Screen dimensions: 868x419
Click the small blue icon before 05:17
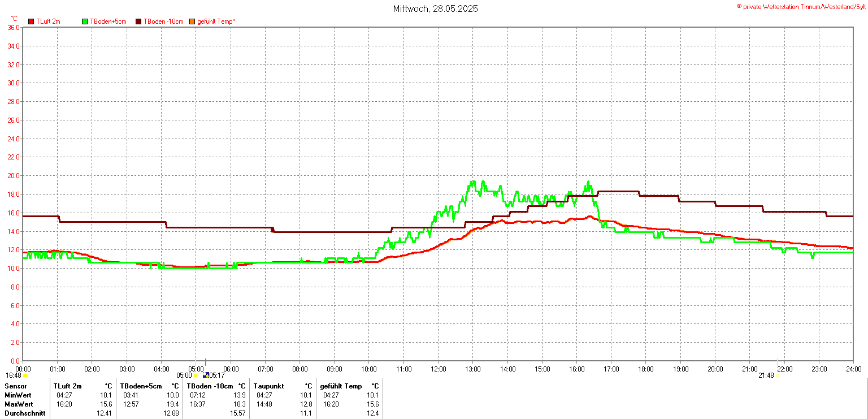coord(206,375)
